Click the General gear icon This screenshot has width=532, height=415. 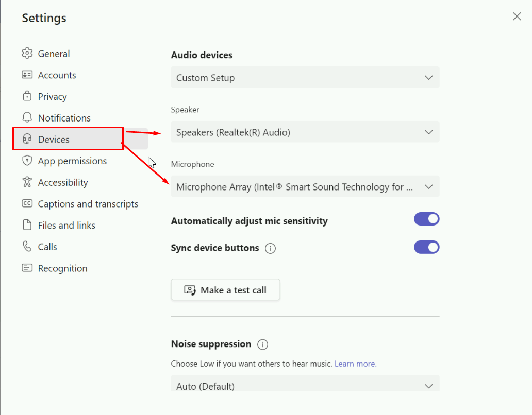27,54
